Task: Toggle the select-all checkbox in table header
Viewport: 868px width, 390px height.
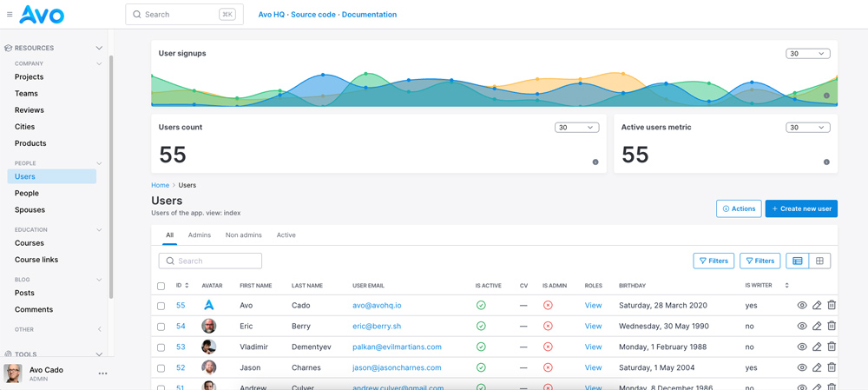Action: 161,286
